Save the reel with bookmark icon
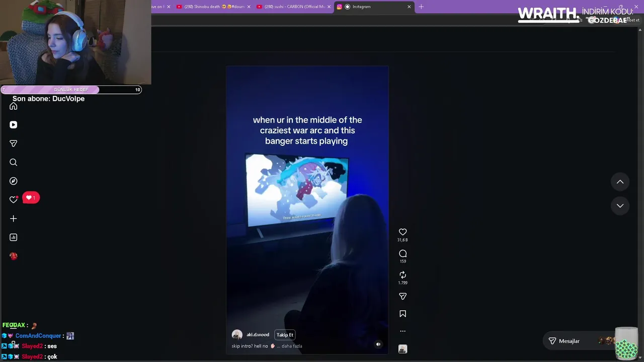Image resolution: width=644 pixels, height=362 pixels. click(403, 314)
